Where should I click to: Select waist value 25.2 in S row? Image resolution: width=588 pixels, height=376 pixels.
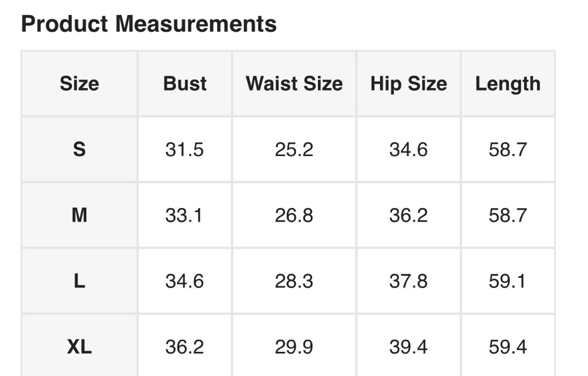[x=294, y=149]
